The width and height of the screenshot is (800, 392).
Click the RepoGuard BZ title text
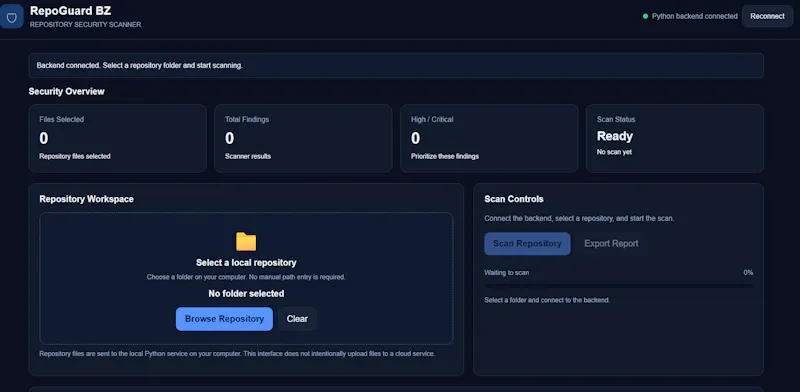(70, 11)
